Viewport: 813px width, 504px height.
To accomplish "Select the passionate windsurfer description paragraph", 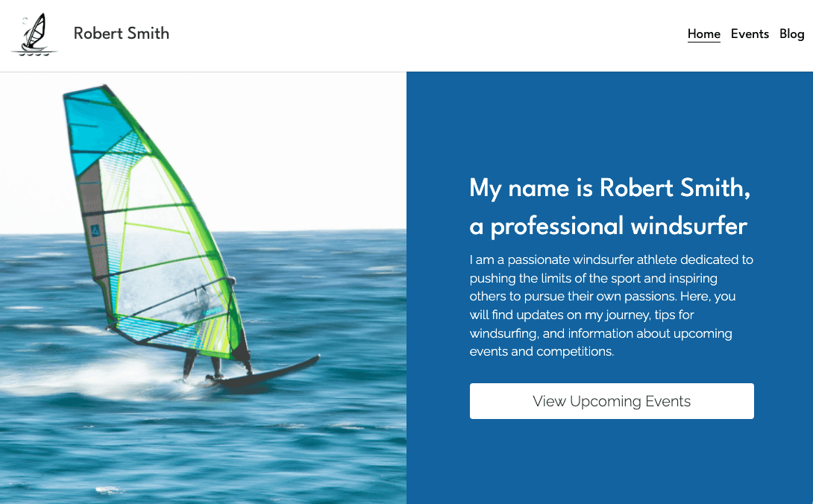I will (610, 306).
